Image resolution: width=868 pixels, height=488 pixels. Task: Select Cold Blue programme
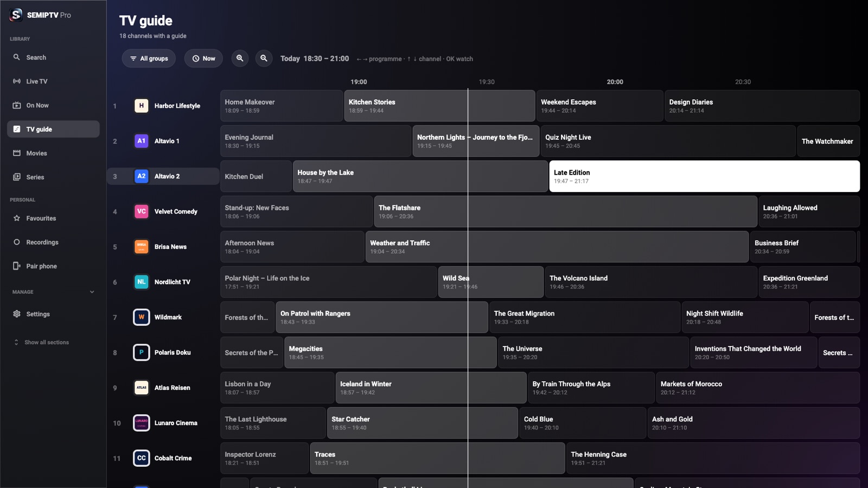(583, 423)
